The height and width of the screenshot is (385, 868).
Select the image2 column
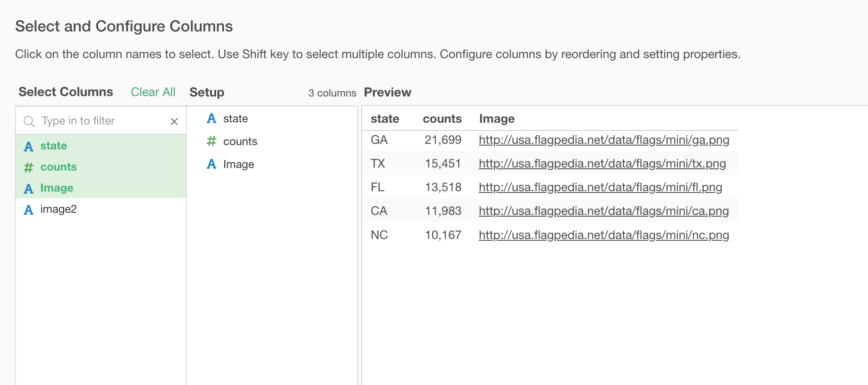pos(101,209)
